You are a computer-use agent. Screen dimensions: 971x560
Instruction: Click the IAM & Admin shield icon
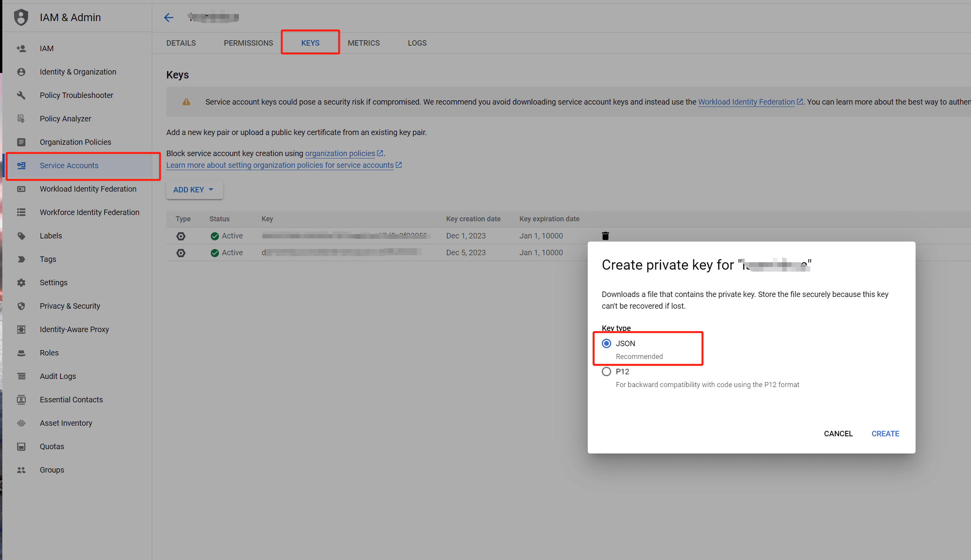click(21, 17)
